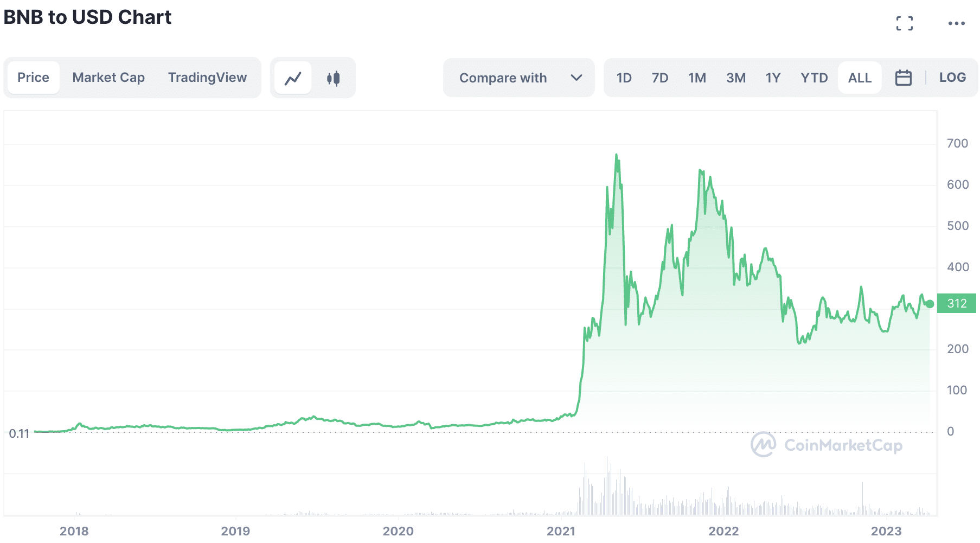Screen dimensions: 980x543
Task: Click the 2021 x-axis label
Action: [561, 531]
